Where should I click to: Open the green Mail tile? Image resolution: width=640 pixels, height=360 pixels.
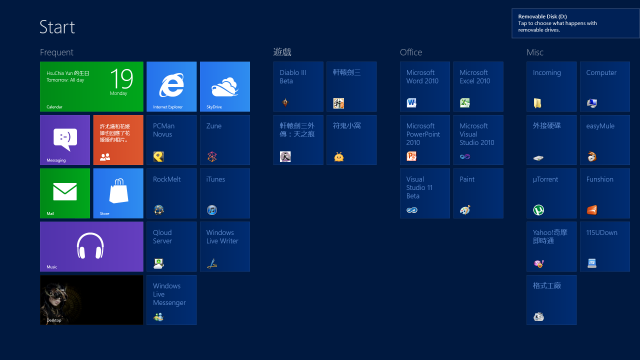click(x=65, y=193)
